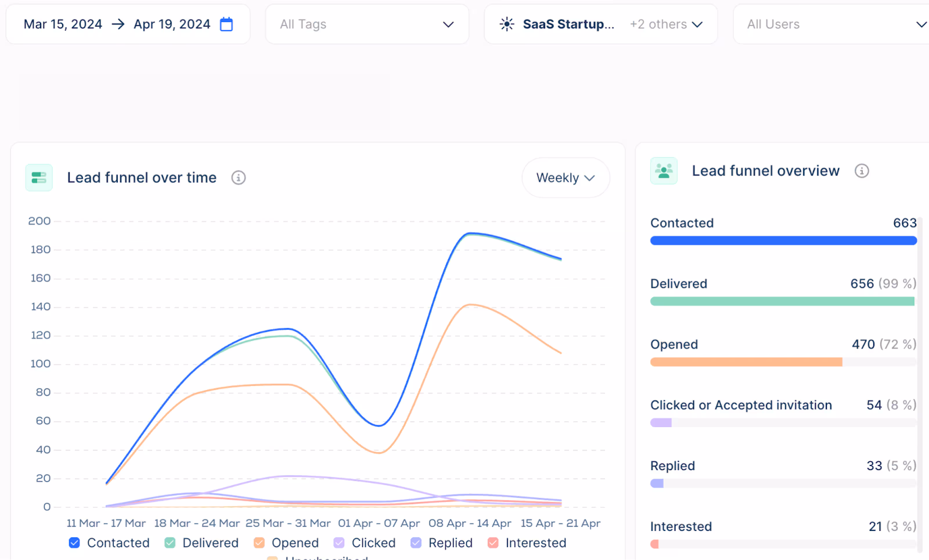Viewport: 929px width, 560px height.
Task: Click info icon beside Lead funnel over time
Action: (238, 178)
